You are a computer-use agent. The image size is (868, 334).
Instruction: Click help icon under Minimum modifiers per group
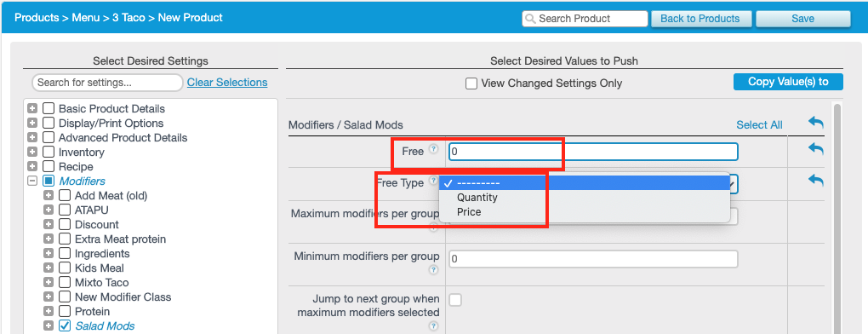(x=433, y=270)
